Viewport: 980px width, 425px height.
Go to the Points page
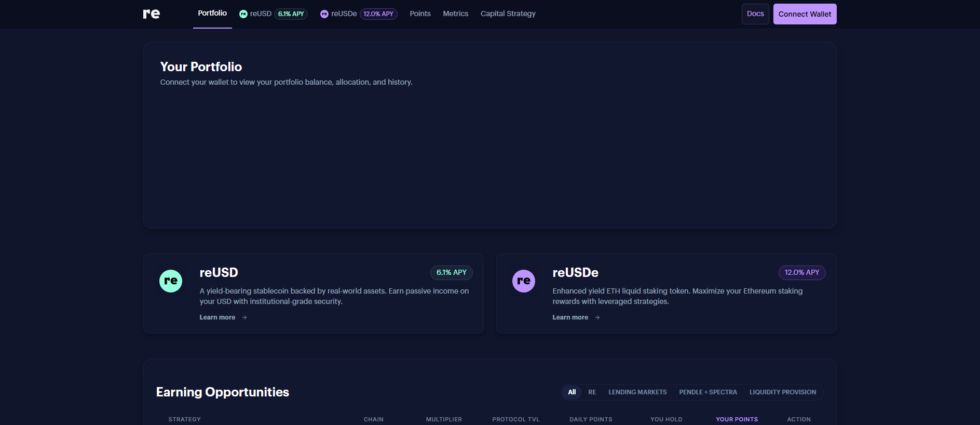pyautogui.click(x=420, y=14)
